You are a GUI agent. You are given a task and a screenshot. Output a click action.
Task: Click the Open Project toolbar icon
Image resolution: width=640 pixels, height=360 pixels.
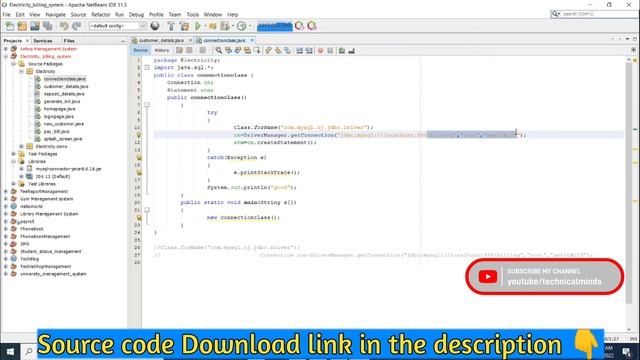point(35,26)
